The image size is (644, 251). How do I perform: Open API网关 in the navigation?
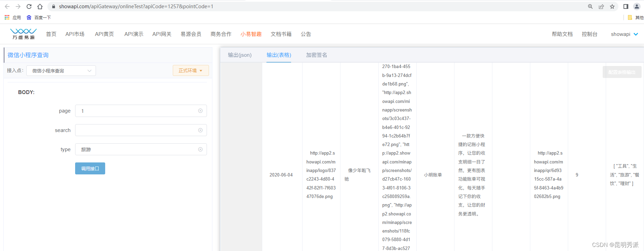[x=162, y=34]
